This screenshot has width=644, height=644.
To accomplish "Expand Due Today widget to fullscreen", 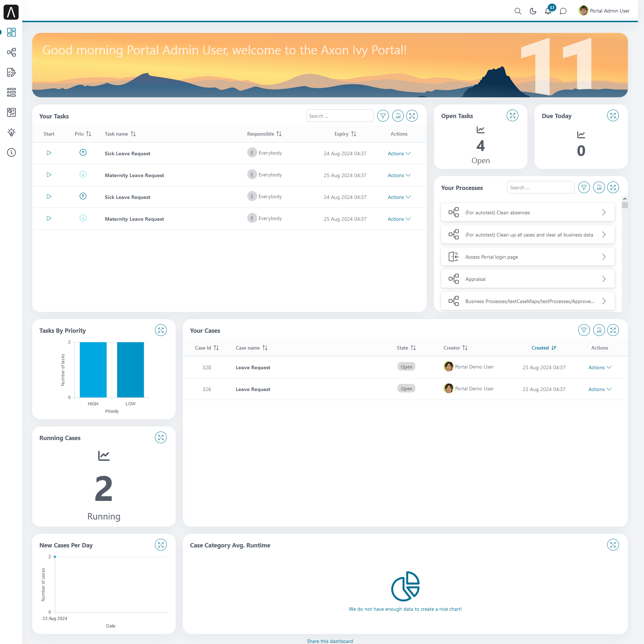I will [613, 116].
